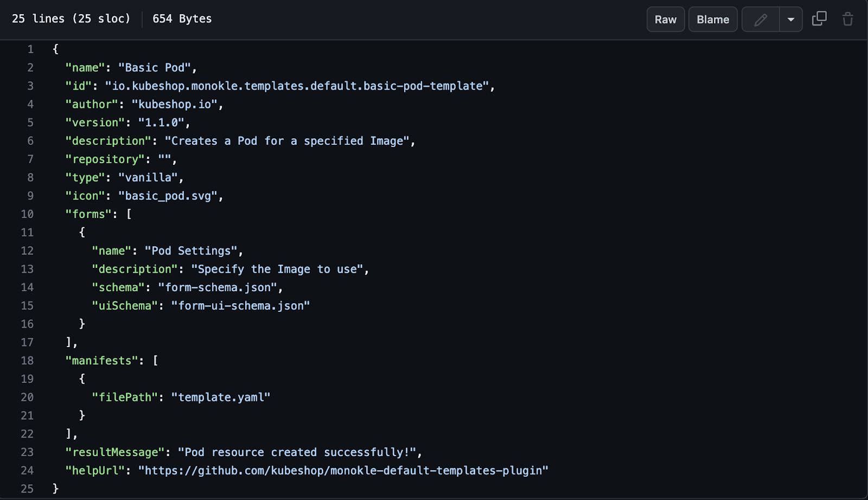This screenshot has width=868, height=500.
Task: Select line number 18 for manifests
Action: 27,361
